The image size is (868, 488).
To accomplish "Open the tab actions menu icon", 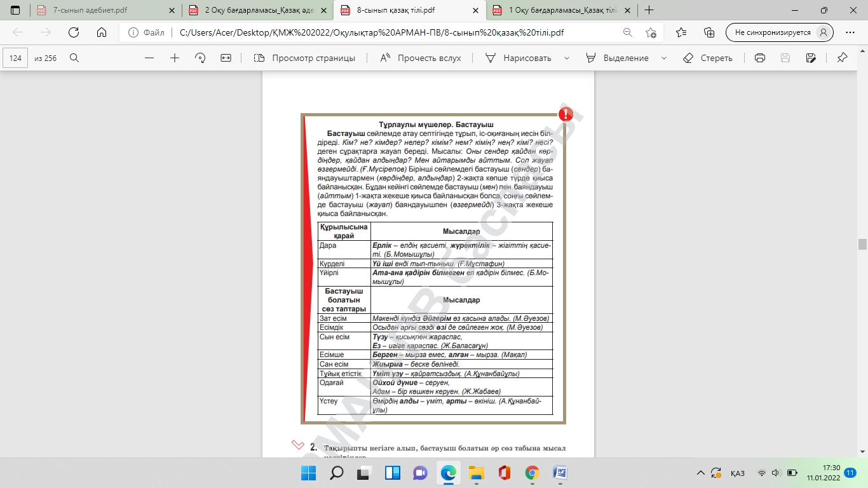I will point(15,10).
